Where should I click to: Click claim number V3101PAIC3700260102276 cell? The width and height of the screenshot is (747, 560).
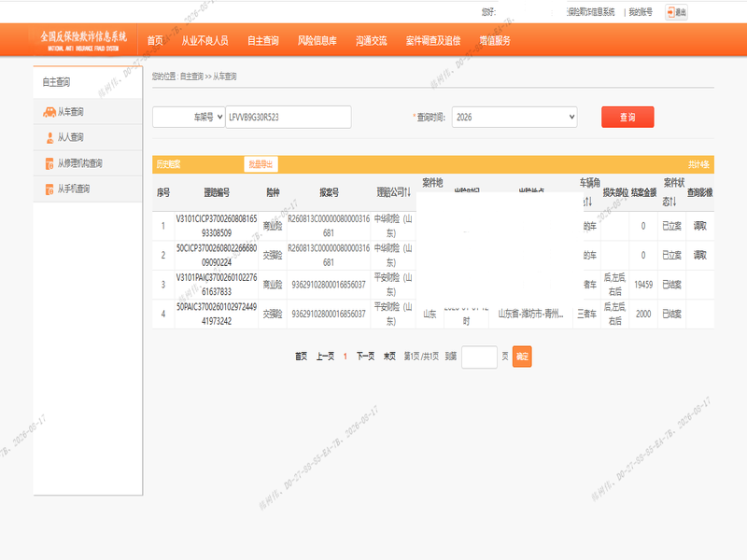(x=217, y=285)
